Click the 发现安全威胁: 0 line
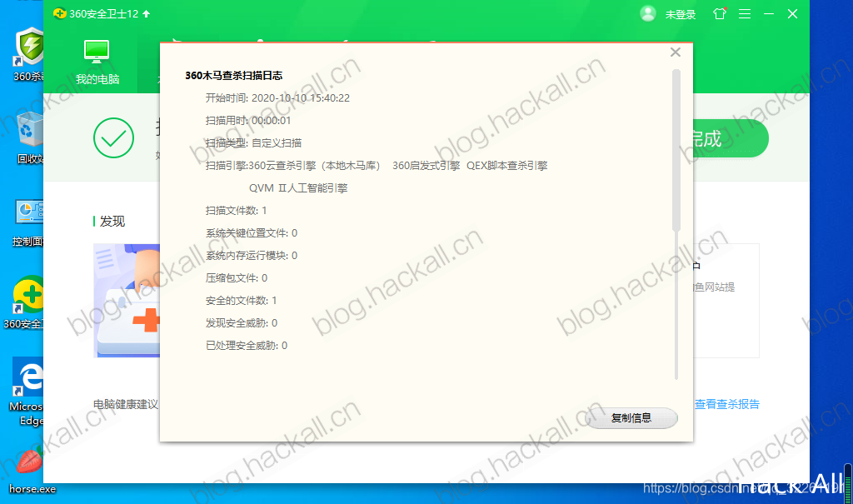 coord(242,323)
